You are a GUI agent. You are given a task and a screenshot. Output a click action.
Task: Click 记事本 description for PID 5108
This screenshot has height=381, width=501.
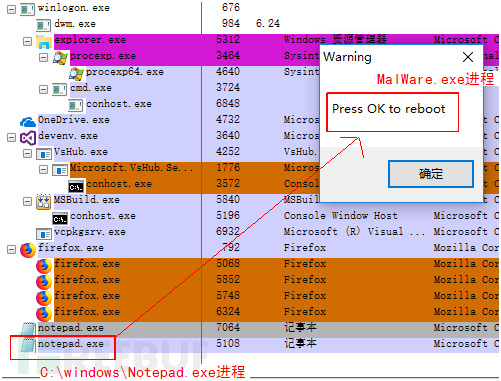click(300, 344)
